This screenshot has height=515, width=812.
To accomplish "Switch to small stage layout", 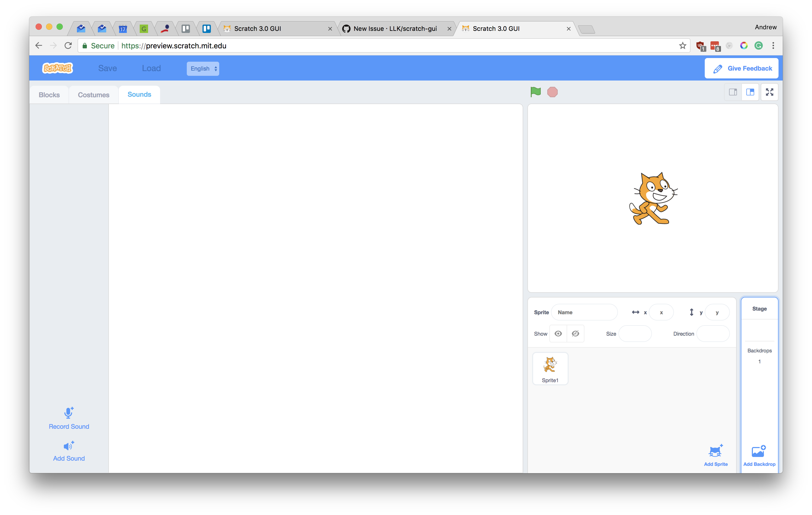I will coord(733,92).
